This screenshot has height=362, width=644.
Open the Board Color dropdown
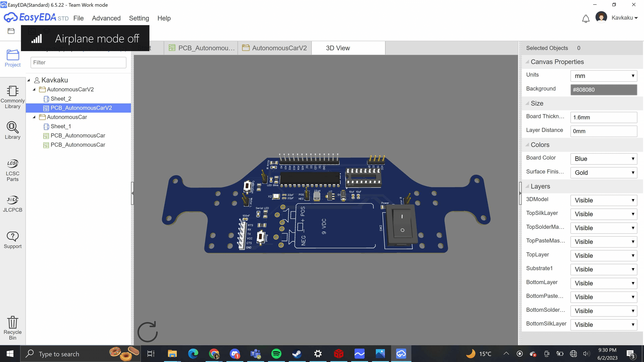[604, 159]
